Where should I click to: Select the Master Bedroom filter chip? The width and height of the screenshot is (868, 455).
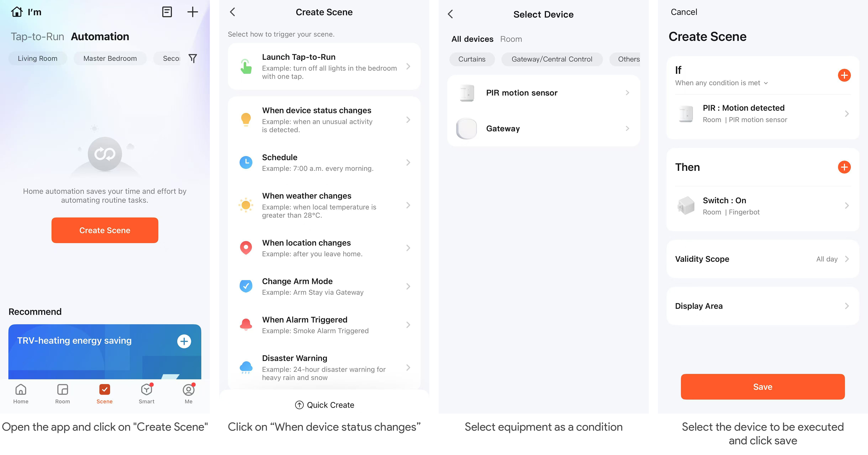tap(110, 58)
